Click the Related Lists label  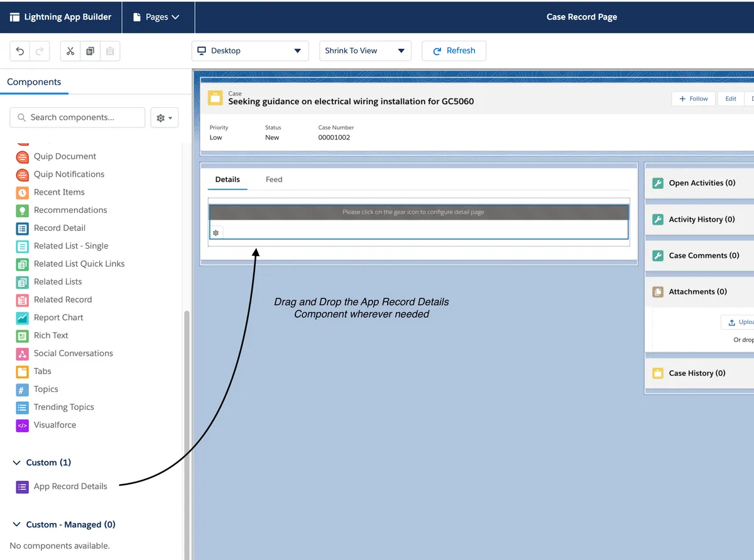58,282
